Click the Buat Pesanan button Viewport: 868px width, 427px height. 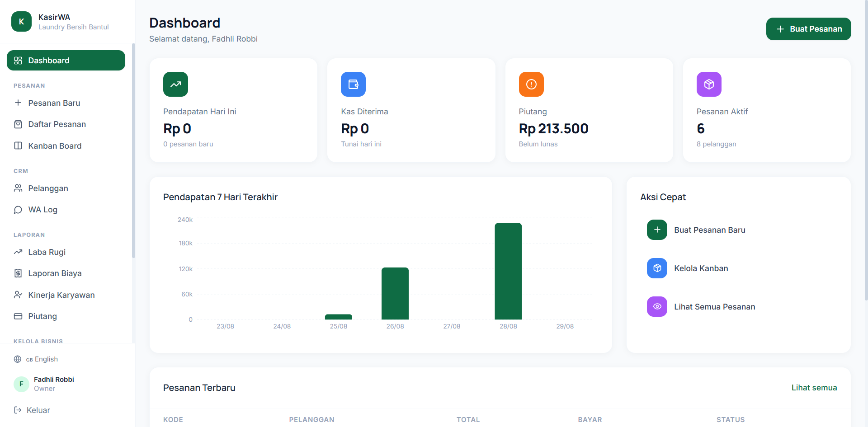click(808, 29)
